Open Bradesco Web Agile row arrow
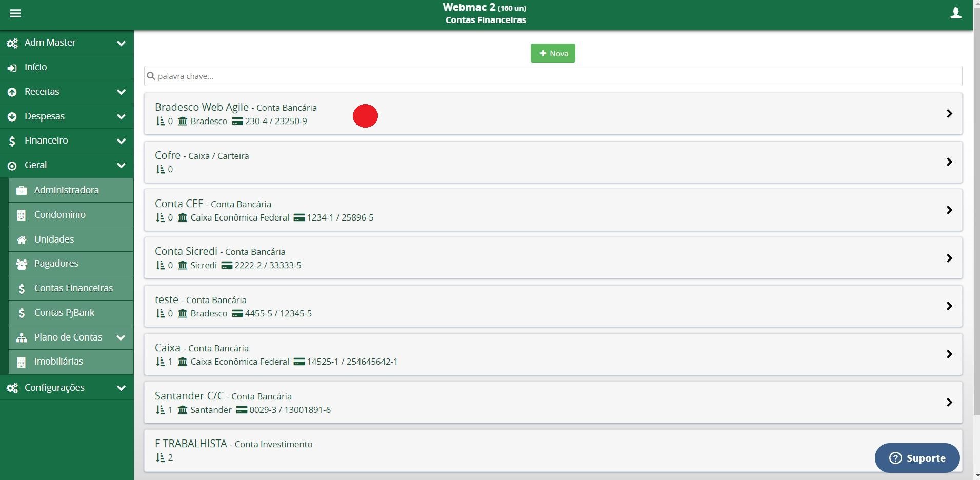 (x=949, y=114)
